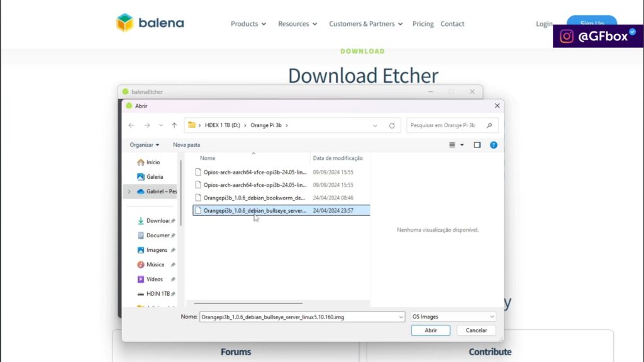The image size is (644, 362).
Task: Click the Instagram icon in overlay
Action: coord(567,37)
